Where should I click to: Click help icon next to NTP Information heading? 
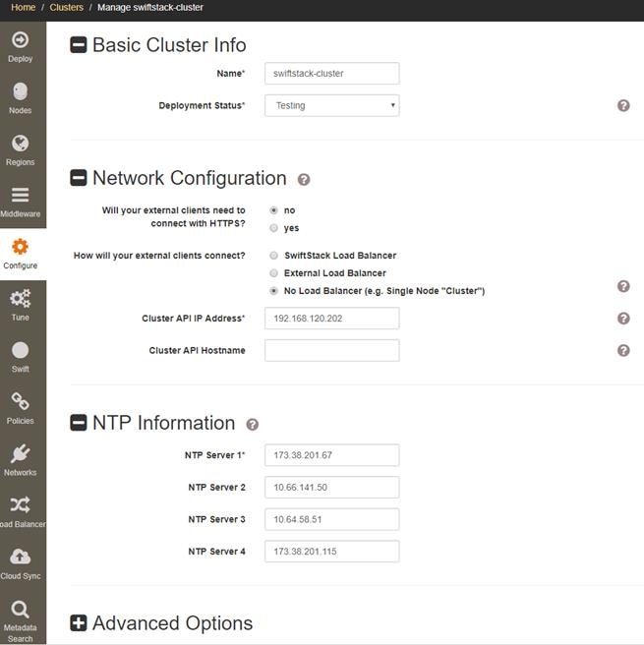click(x=252, y=424)
